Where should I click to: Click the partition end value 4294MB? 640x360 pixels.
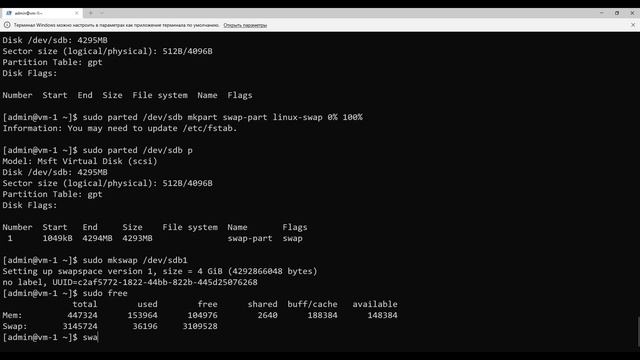coord(97,238)
